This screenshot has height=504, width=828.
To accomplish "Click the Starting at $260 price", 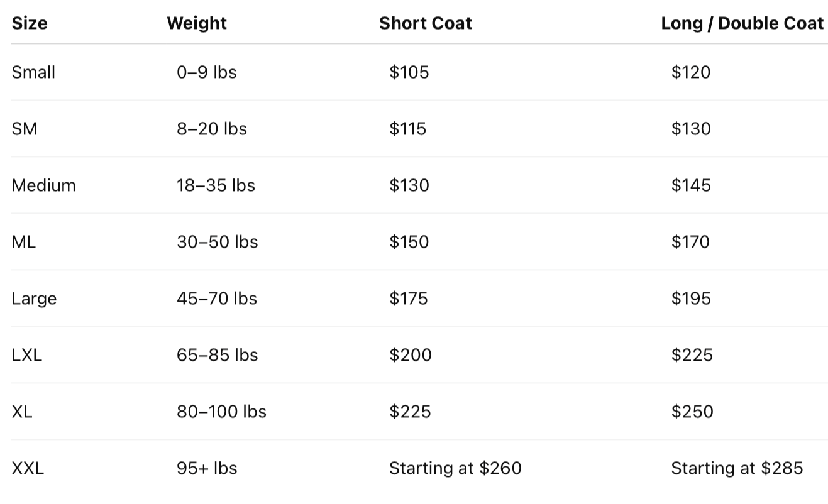I will (x=455, y=468).
